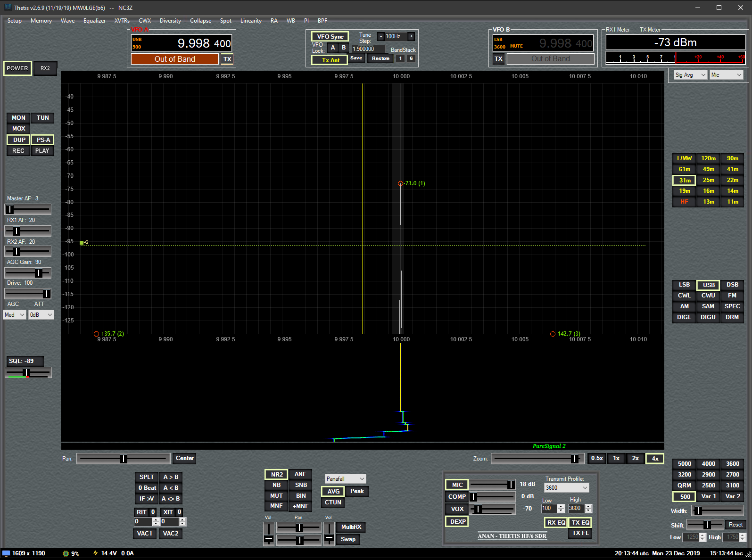Open the TX EQ
The height and width of the screenshot is (560, 752).
tap(580, 523)
